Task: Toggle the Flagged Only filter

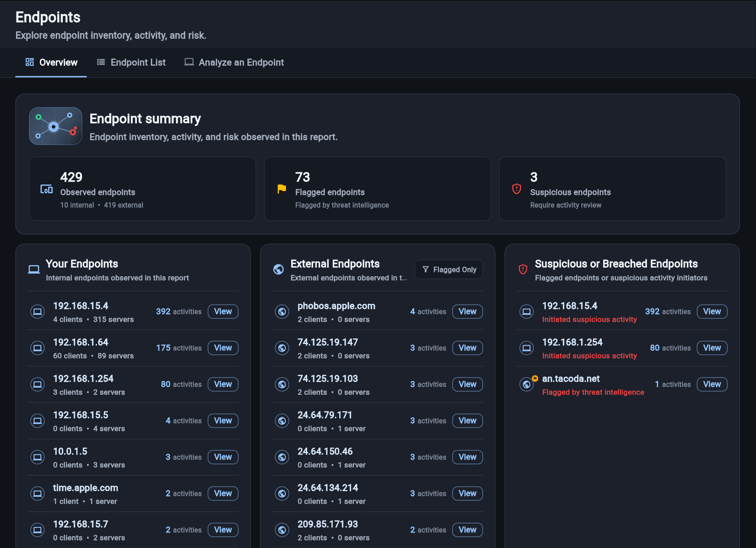Action: tap(449, 269)
